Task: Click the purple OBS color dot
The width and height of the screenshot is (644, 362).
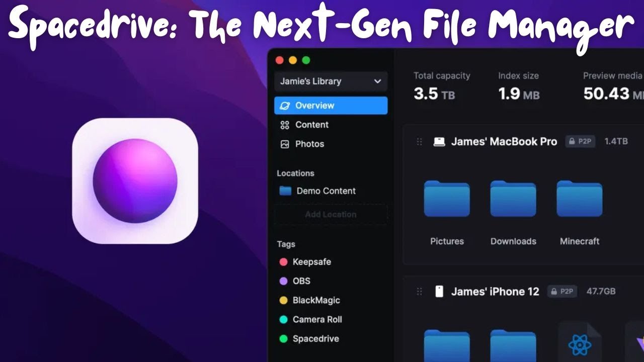Action: [x=283, y=281]
